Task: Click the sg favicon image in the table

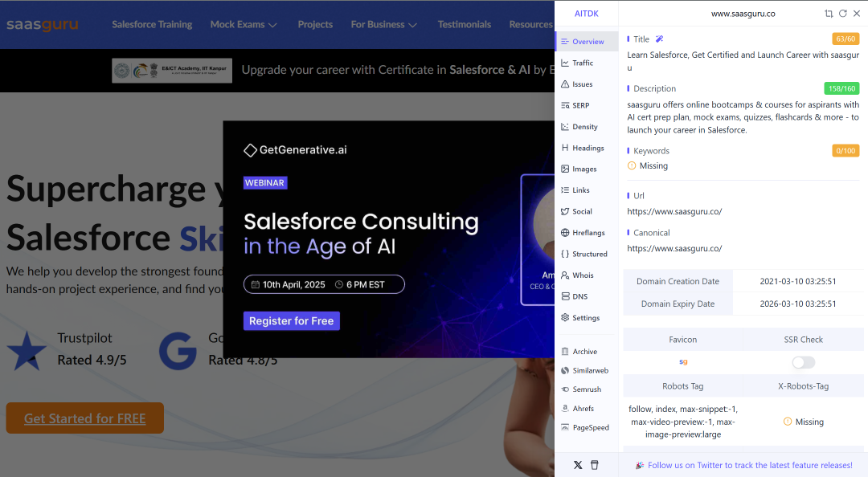Action: (683, 362)
